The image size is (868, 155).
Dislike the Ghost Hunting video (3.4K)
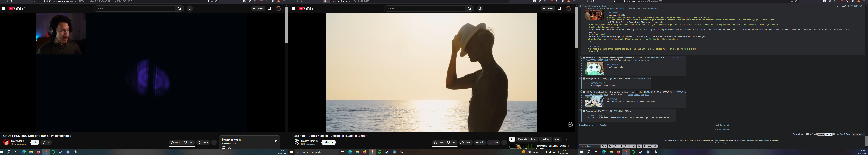click(188, 143)
